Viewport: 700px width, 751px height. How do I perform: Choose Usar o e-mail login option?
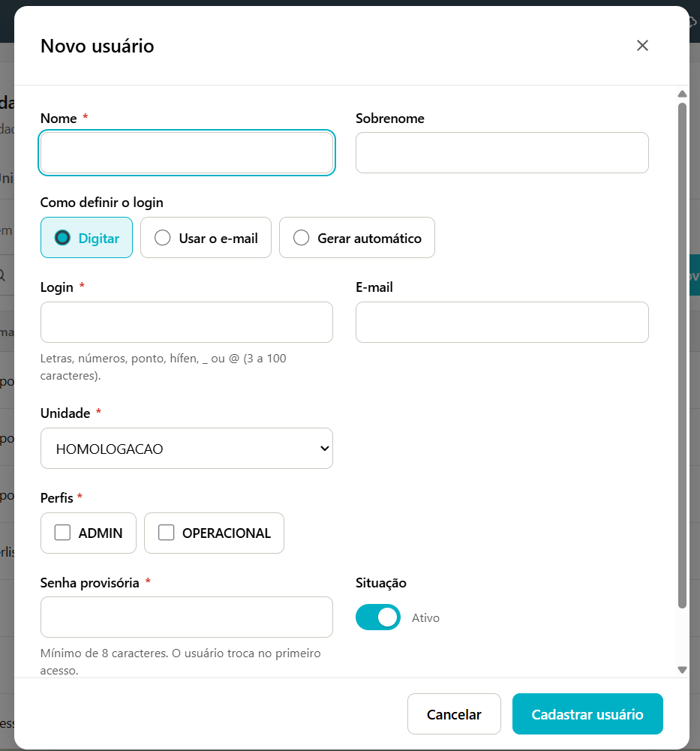click(206, 238)
